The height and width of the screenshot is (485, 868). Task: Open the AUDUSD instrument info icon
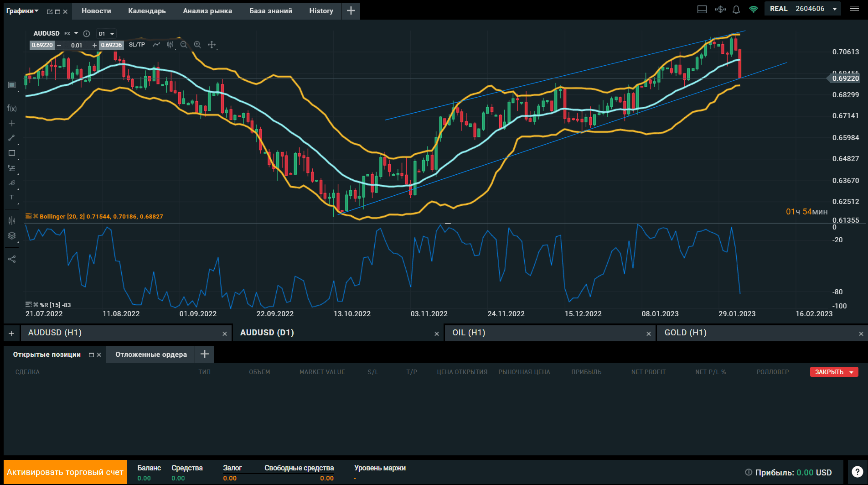(87, 33)
